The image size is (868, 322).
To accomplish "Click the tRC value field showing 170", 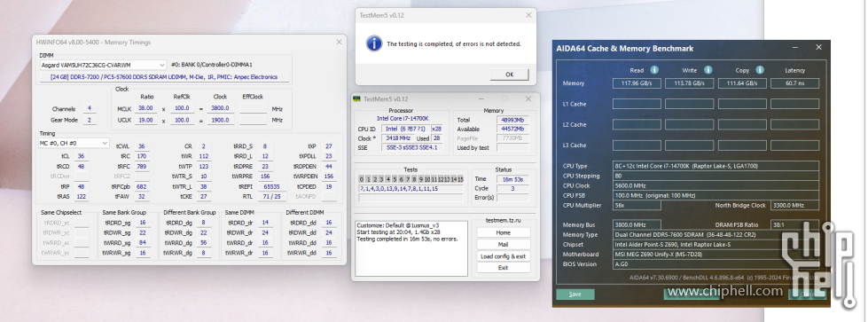I will click(141, 156).
